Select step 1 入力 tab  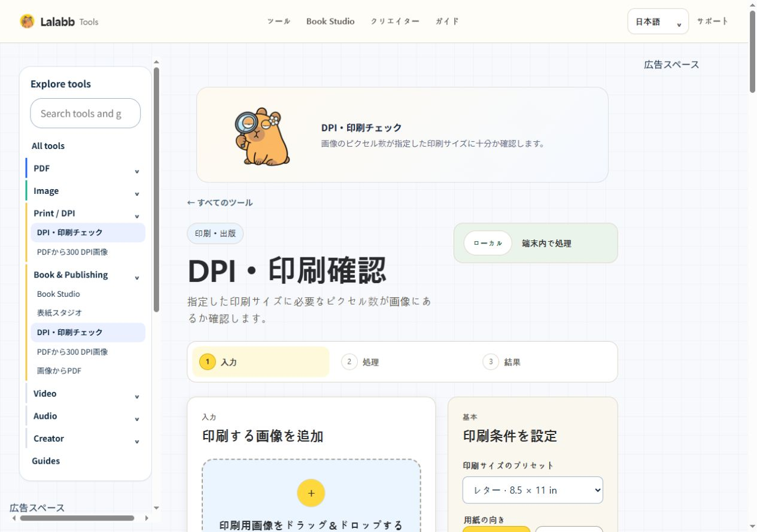260,362
